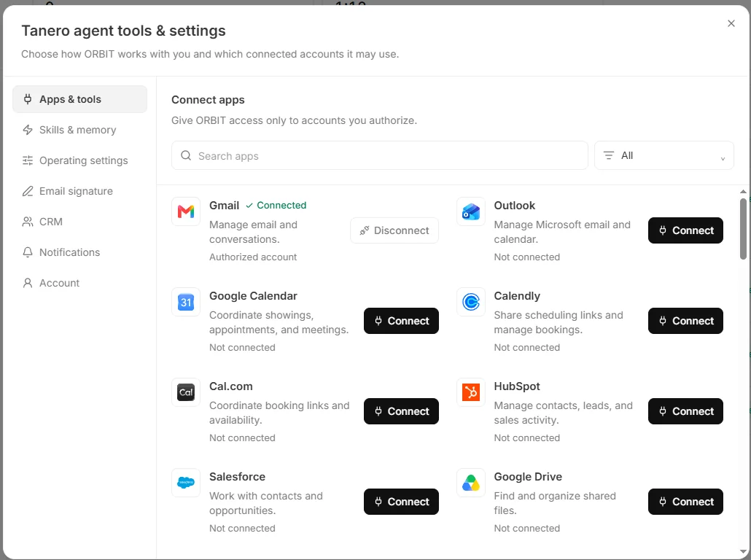This screenshot has width=751, height=560.
Task: Click 'Not connected' status under Outlook
Action: pyautogui.click(x=527, y=257)
